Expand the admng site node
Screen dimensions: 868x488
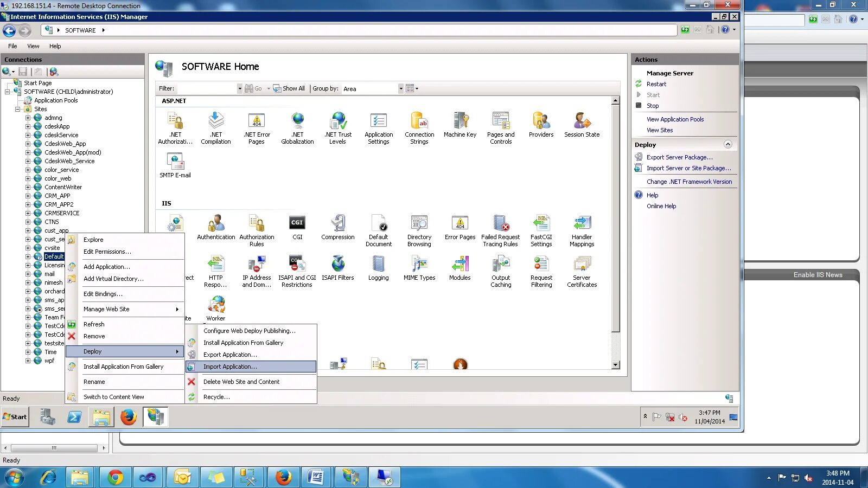(x=28, y=118)
